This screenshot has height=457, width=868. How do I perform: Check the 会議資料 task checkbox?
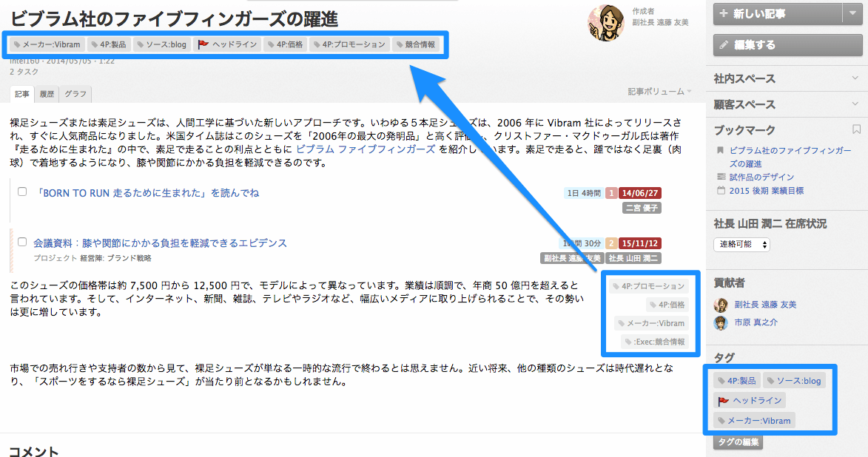coord(21,243)
